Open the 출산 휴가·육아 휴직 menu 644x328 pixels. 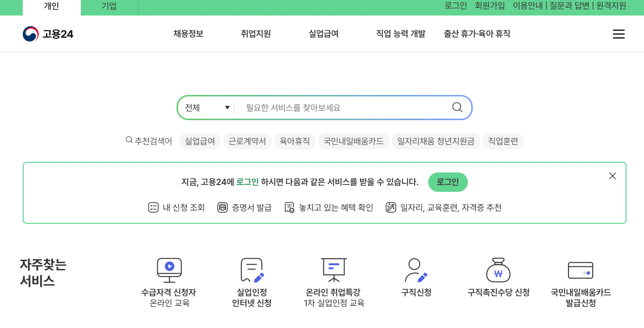(x=477, y=33)
